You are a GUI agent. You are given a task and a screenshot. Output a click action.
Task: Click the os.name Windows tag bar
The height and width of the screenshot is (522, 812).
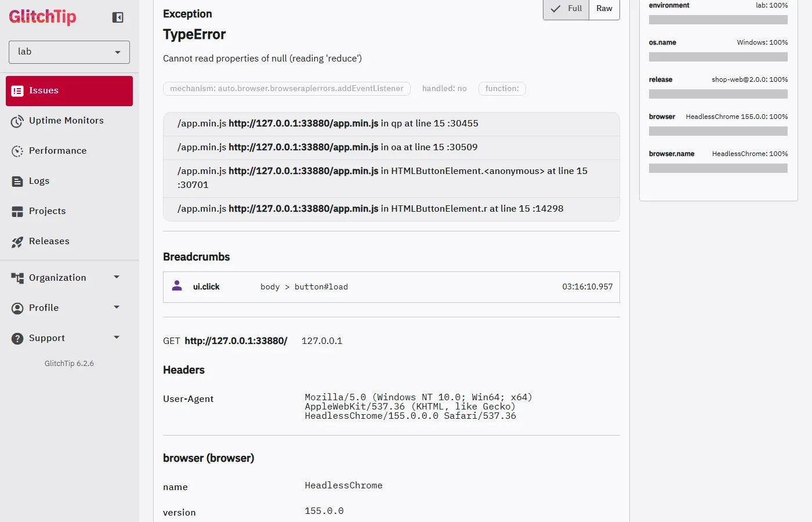click(718, 57)
